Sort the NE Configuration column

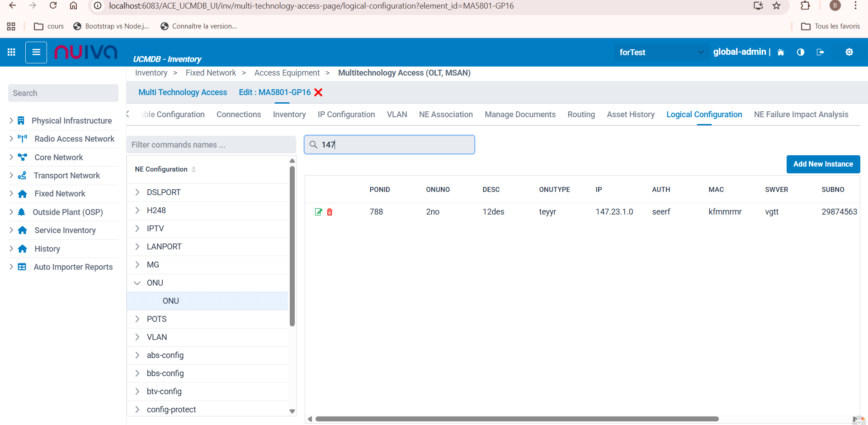[193, 169]
